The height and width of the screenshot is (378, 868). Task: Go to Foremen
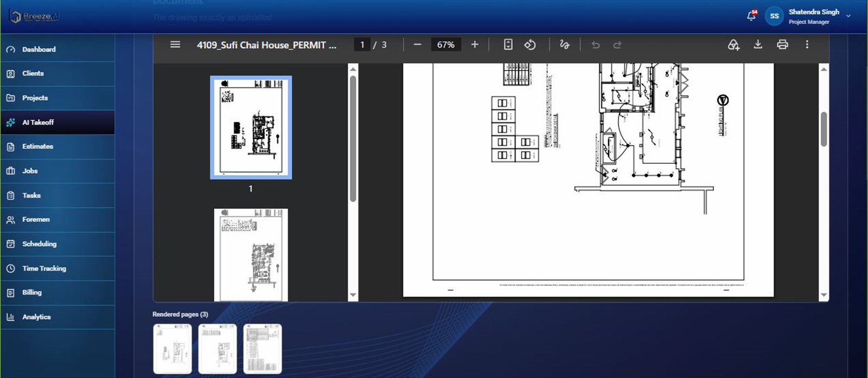point(58,220)
